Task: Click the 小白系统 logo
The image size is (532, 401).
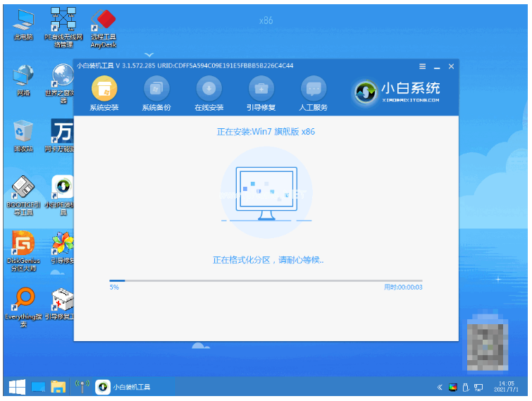Action: pyautogui.click(x=398, y=91)
